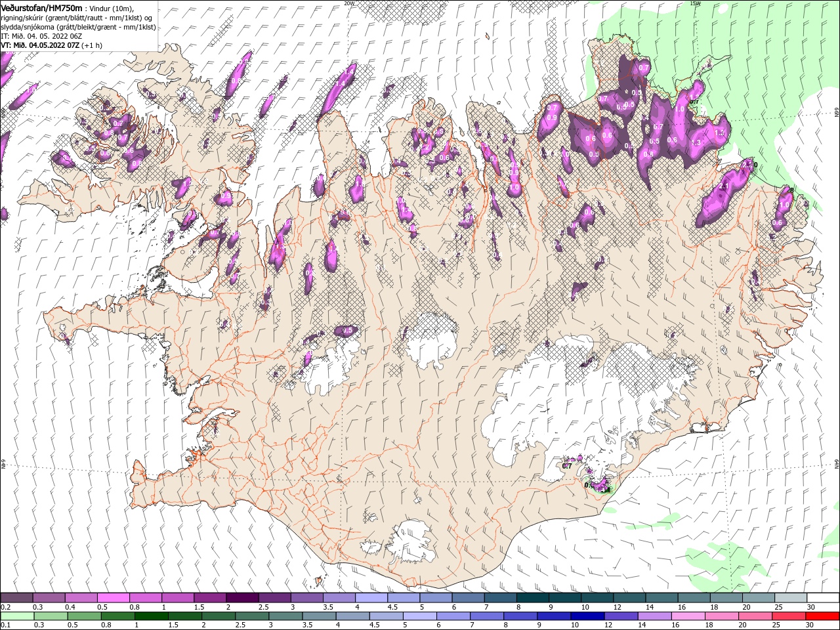This screenshot has height=630, width=840.
Task: Pick bottom-row swatch between 0.5 and 0.8
Action: pyautogui.click(x=84, y=616)
